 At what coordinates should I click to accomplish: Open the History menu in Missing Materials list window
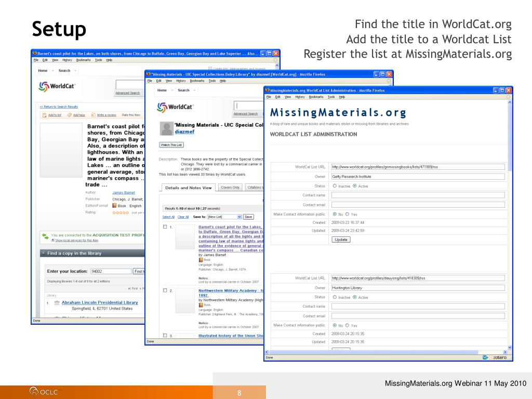[181, 81]
